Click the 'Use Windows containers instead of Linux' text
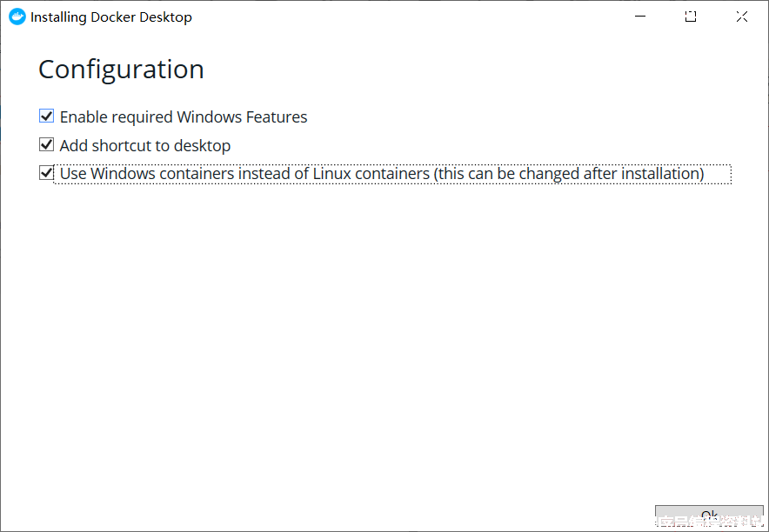This screenshot has height=532, width=769. coord(244,173)
